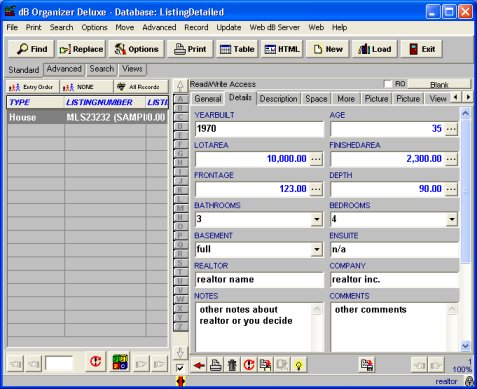Switch to Table view button
Image resolution: width=477 pixels, height=389 pixels.
click(237, 49)
